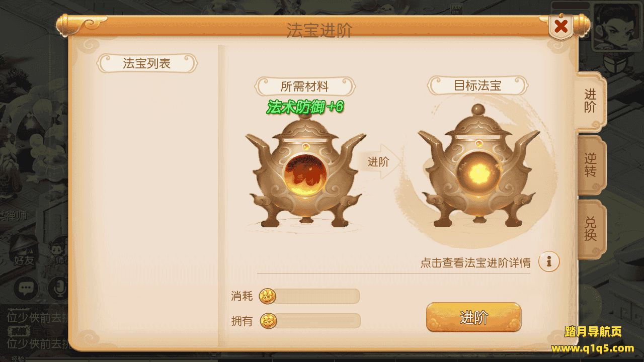
Task: Click the 进阶 upgrade button
Action: click(x=473, y=317)
